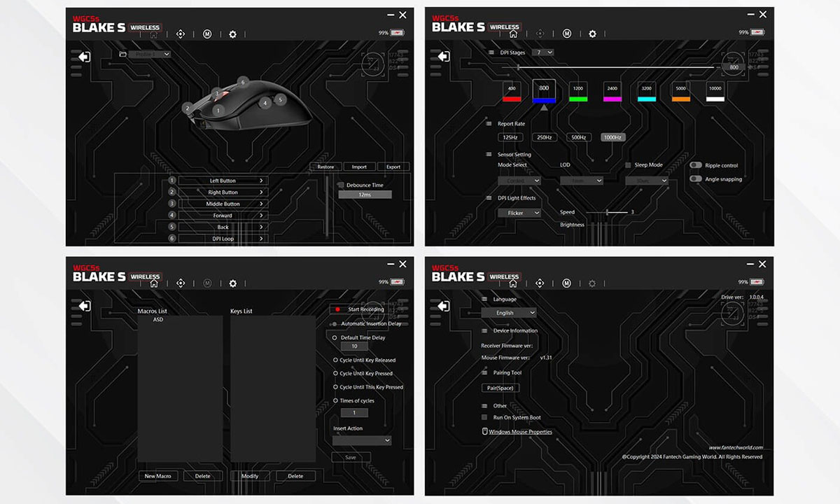This screenshot has width=840, height=504.
Task: Click the Windows Mouse Properties mouse icon
Action: click(484, 432)
